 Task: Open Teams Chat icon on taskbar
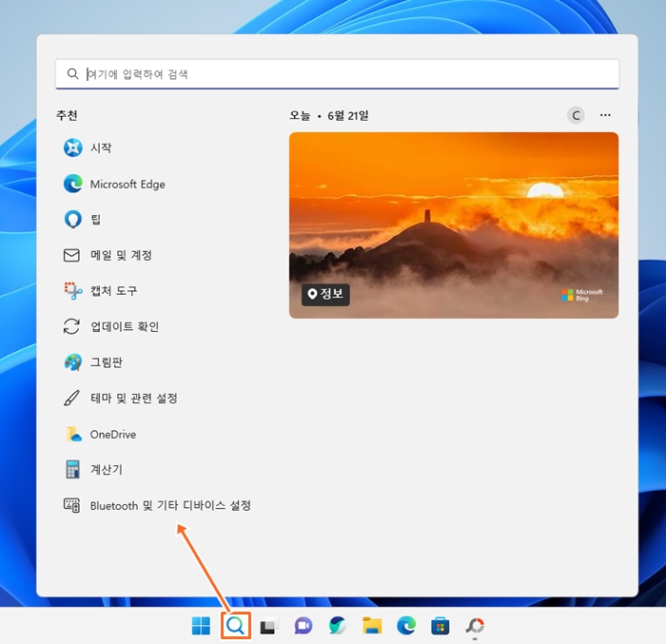(304, 626)
